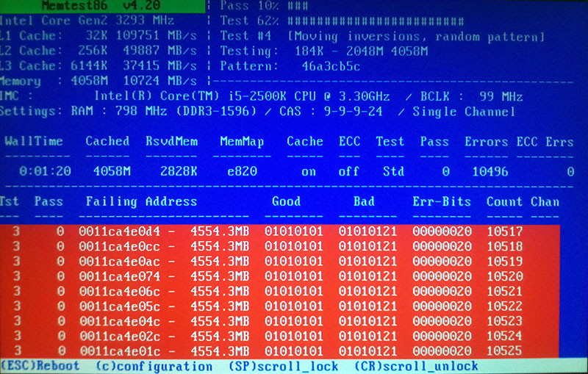Click failing address 0011ca4e0d4
The width and height of the screenshot is (588, 374).
(119, 231)
